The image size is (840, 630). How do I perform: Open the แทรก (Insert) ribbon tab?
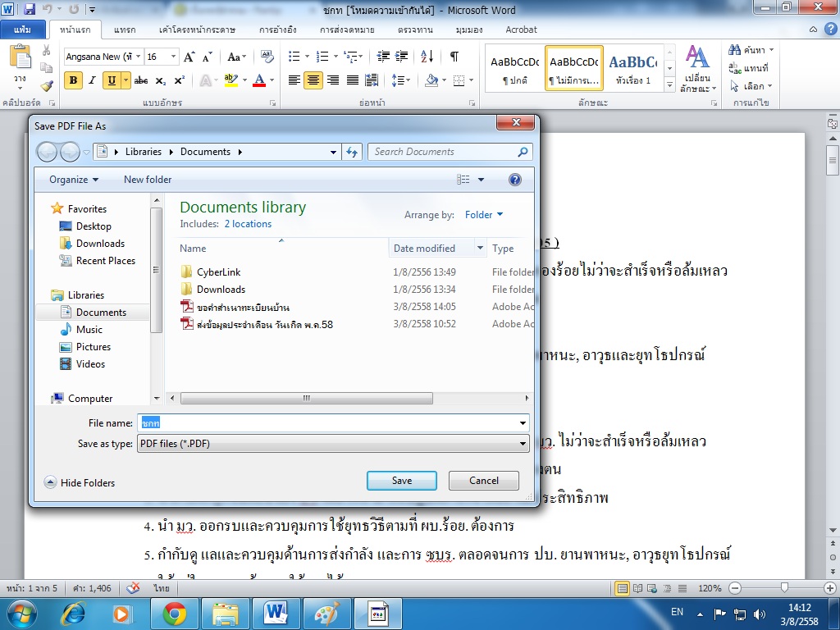coord(125,30)
